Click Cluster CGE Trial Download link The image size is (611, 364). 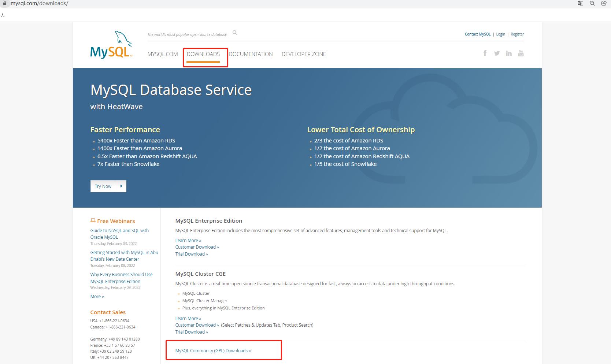point(192,332)
